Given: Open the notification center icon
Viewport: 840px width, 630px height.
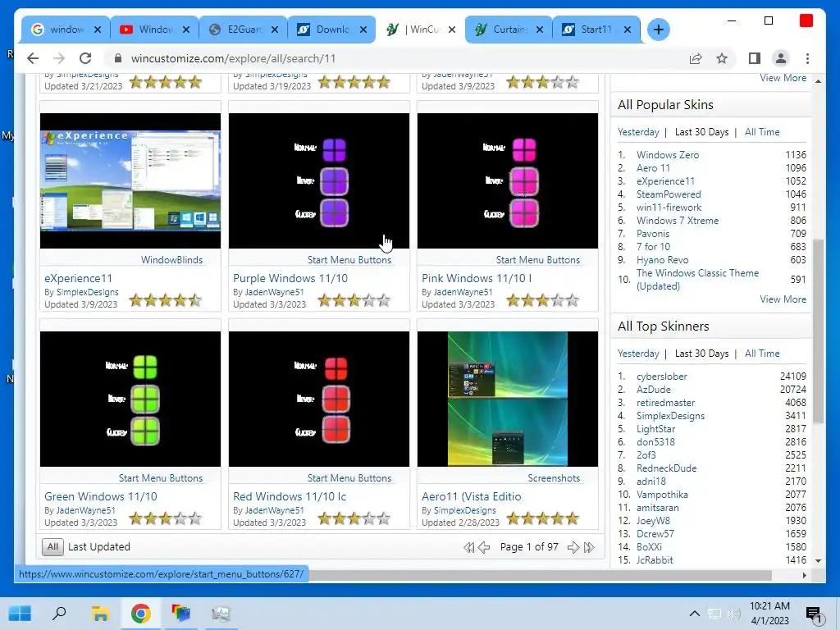Looking at the screenshot, I should pos(814,615).
